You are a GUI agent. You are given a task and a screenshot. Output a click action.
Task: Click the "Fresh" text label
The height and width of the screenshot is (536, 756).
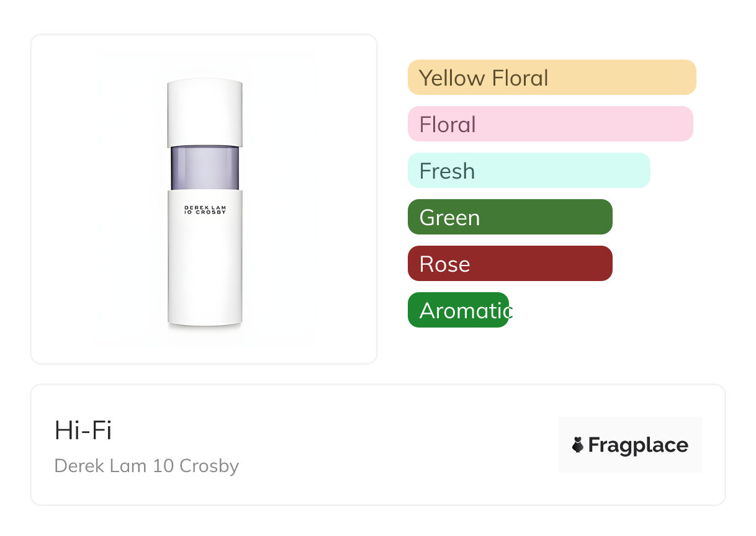447,171
